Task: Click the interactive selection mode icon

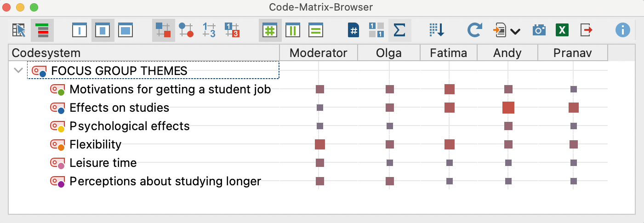Action: pyautogui.click(x=19, y=30)
